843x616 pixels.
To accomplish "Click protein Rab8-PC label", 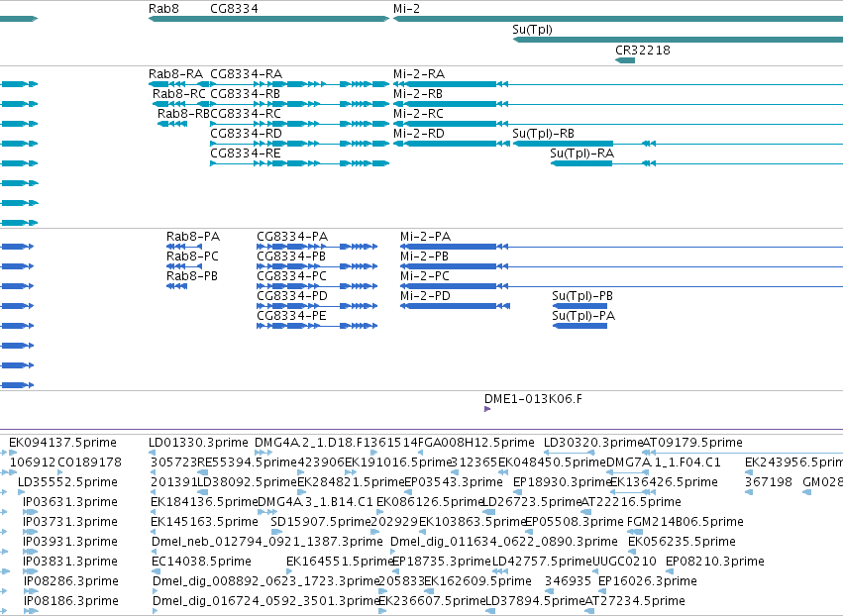I will [192, 257].
